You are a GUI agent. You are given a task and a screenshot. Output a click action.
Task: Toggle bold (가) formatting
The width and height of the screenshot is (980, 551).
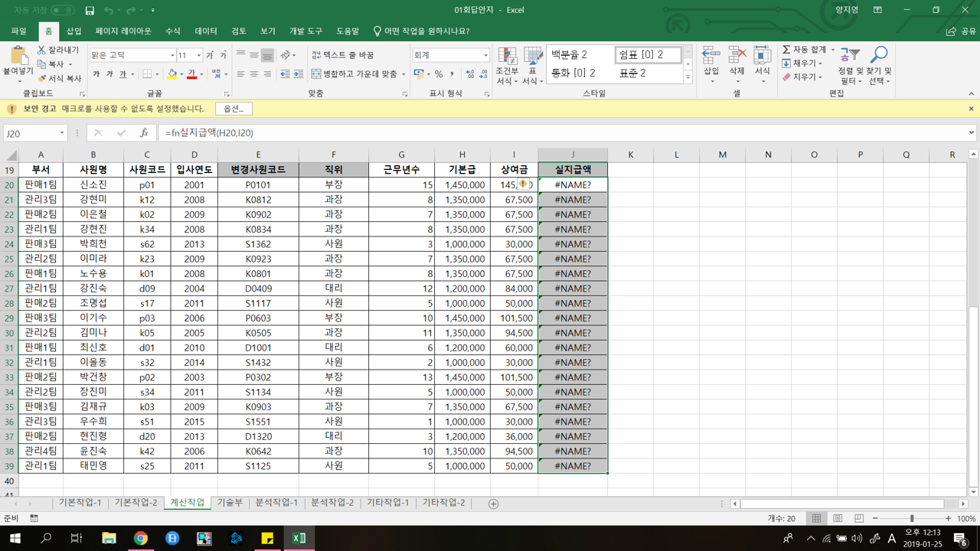pyautogui.click(x=96, y=74)
